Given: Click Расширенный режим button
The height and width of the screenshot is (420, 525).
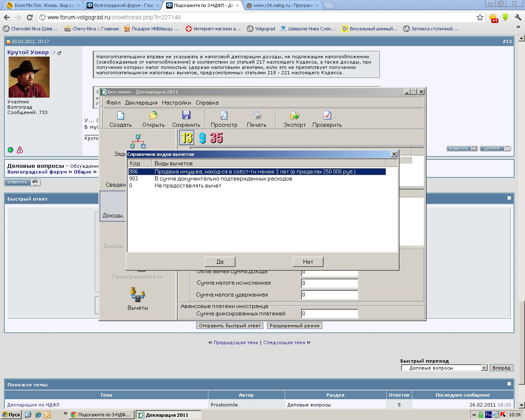Looking at the screenshot, I should (294, 326).
